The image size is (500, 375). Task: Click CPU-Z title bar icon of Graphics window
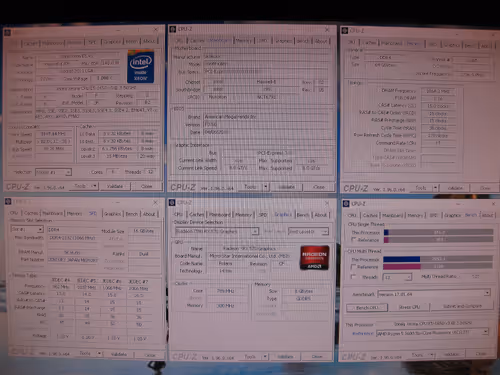point(172,203)
